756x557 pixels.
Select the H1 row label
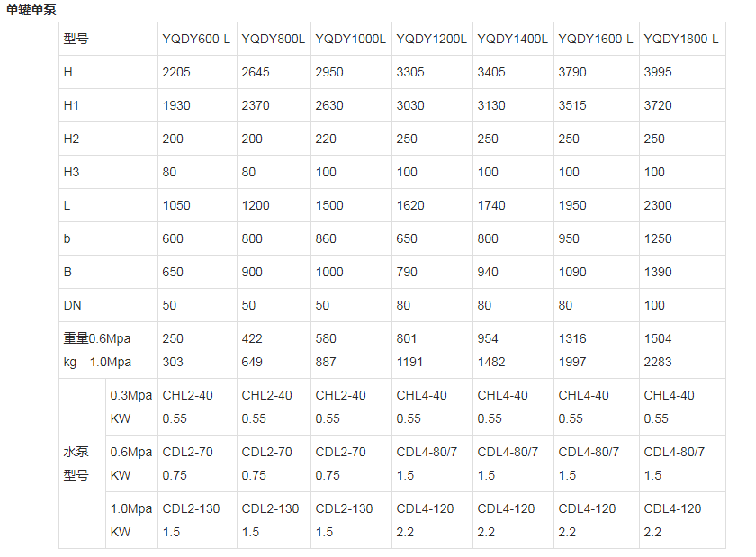click(x=109, y=105)
